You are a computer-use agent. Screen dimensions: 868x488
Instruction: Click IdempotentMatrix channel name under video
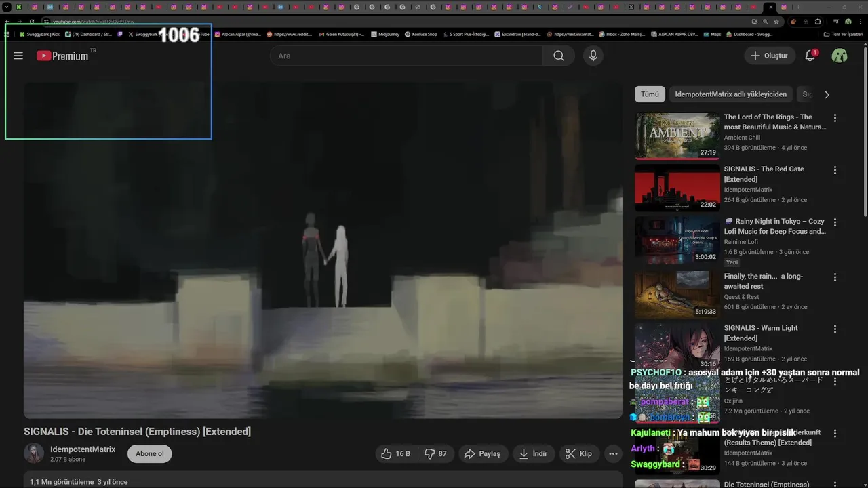(x=83, y=449)
